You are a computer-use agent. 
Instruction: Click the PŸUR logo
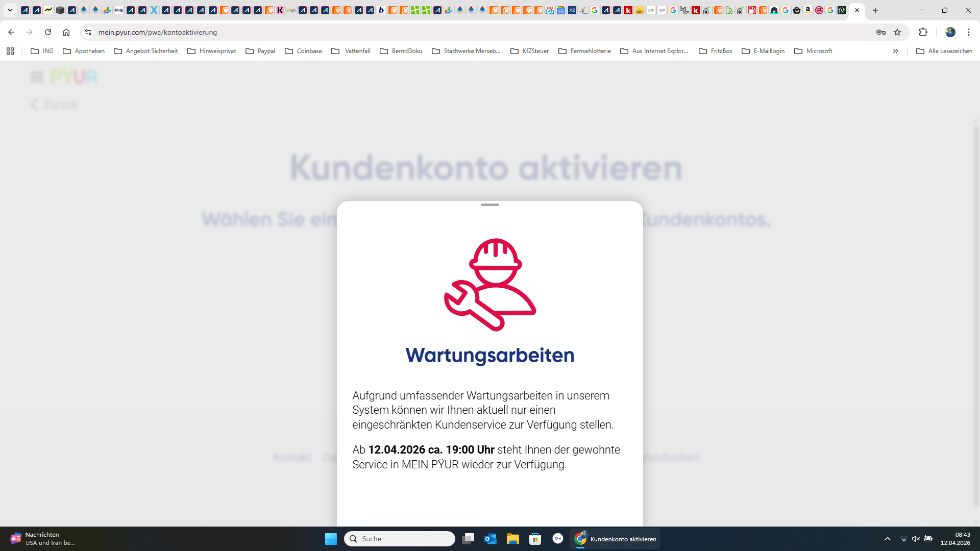(x=75, y=76)
